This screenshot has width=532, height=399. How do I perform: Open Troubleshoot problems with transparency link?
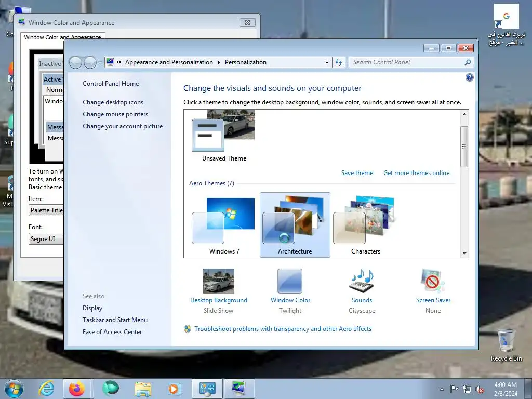coord(283,329)
